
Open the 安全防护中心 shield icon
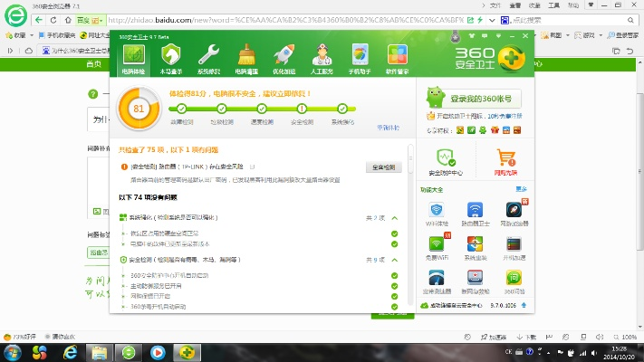(444, 161)
